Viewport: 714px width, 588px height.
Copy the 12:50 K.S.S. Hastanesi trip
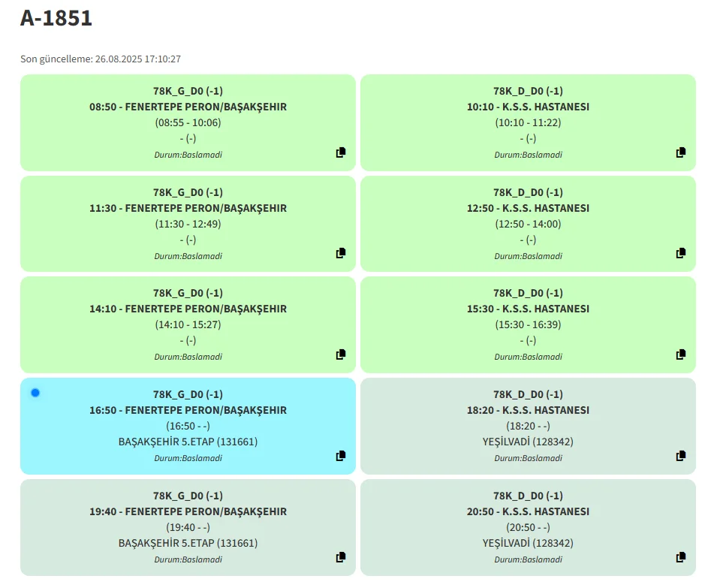[x=681, y=253]
